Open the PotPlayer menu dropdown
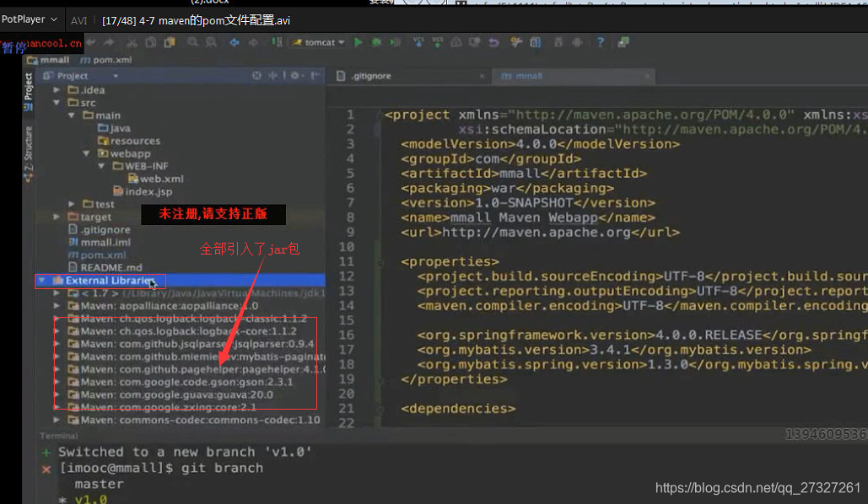Image resolution: width=868 pixels, height=504 pixels. click(x=30, y=19)
